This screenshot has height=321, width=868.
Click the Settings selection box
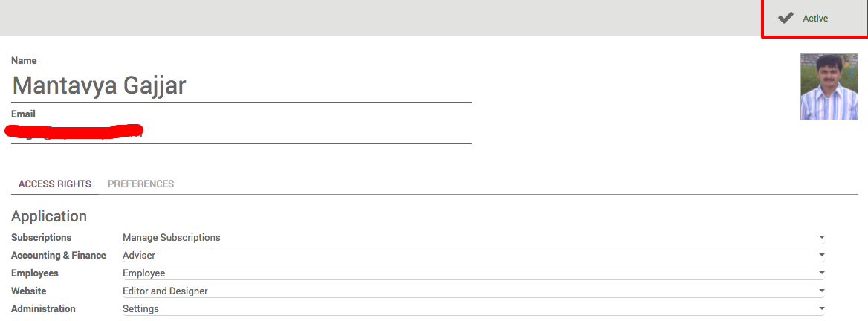pyautogui.click(x=473, y=308)
